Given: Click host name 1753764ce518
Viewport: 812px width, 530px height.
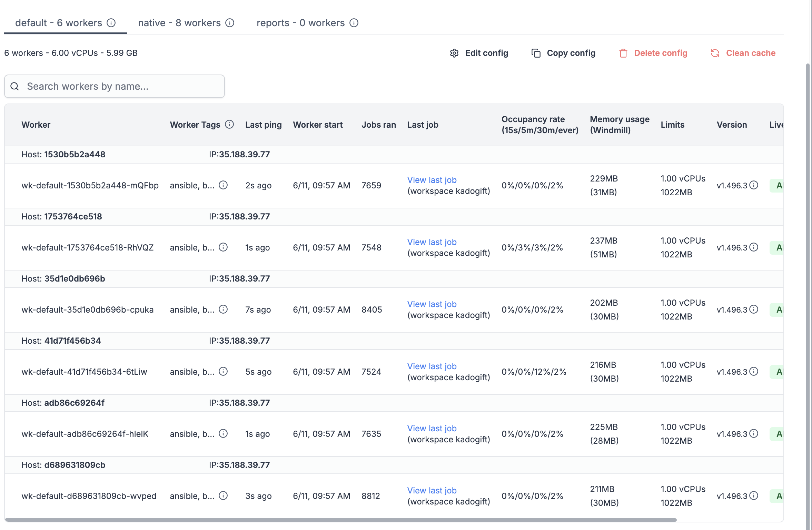Looking at the screenshot, I should pyautogui.click(x=73, y=216).
